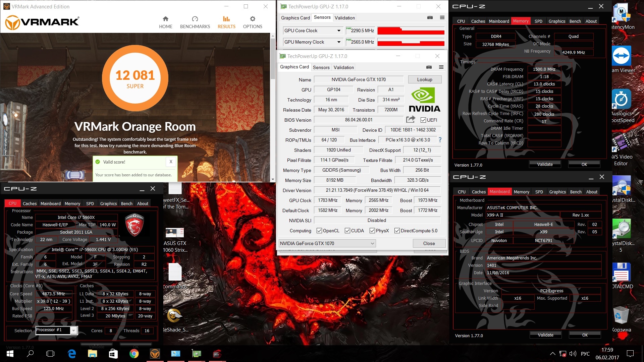This screenshot has height=362, width=644.
Task: Open Processor #1 selection dropdown in CPU-Z
Action: 57,330
